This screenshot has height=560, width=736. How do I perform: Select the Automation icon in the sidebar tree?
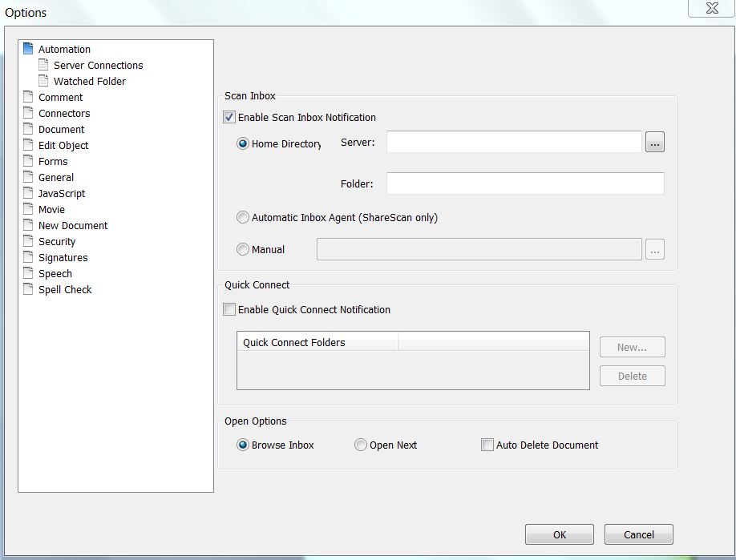(30, 49)
